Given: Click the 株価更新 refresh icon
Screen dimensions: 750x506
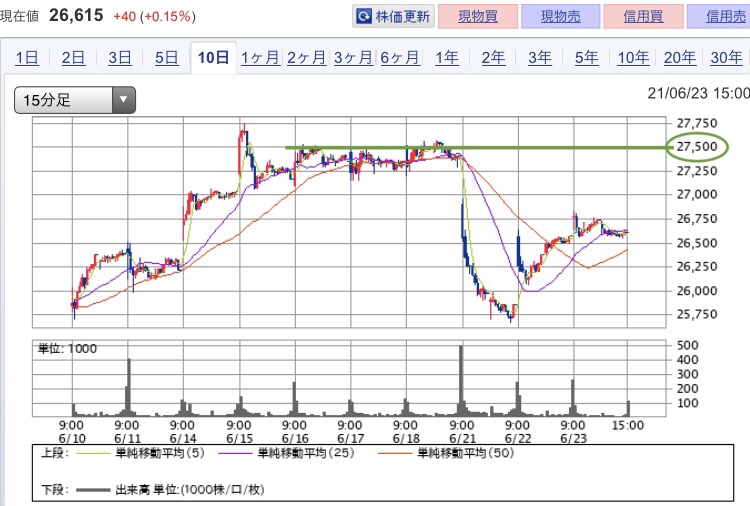Looking at the screenshot, I should (x=364, y=17).
